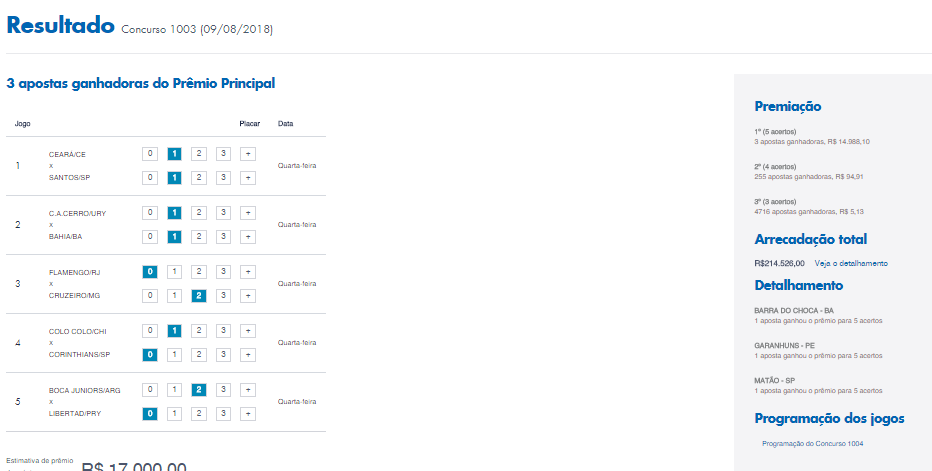The image size is (932, 471).
Task: Select highlighted score 1 for COLO COLO/CHI
Action: pyautogui.click(x=174, y=331)
